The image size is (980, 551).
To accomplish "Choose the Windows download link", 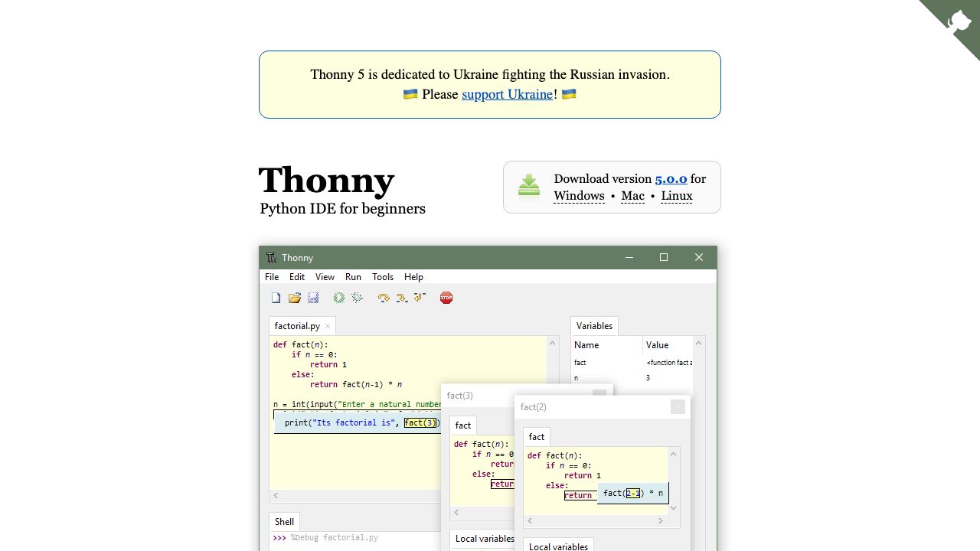I will [x=579, y=196].
